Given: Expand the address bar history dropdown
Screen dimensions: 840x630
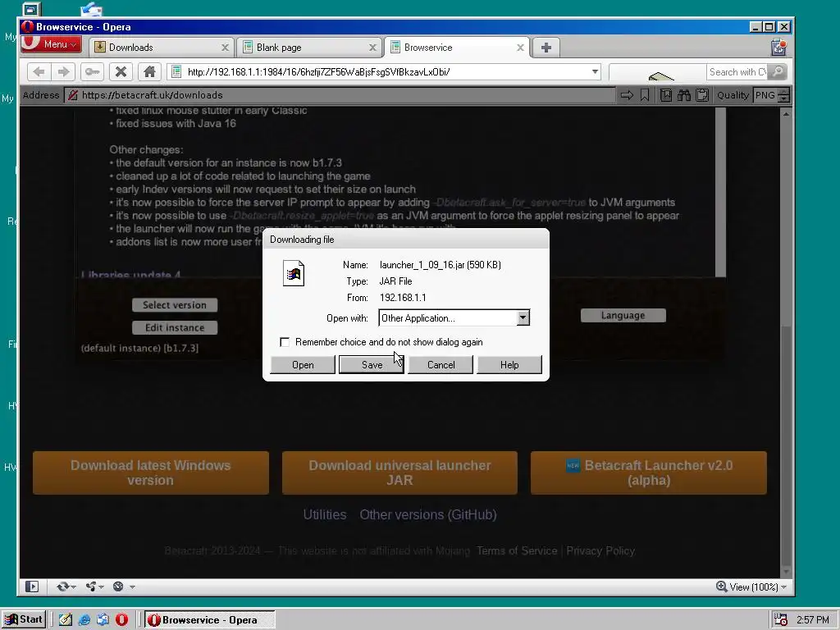Looking at the screenshot, I should [595, 72].
